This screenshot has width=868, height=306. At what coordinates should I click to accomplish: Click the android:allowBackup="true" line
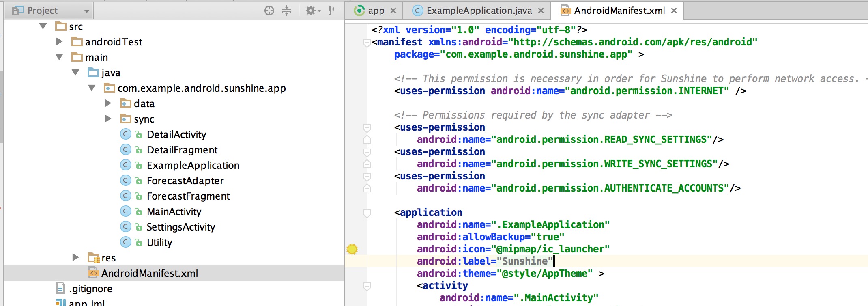[491, 237]
